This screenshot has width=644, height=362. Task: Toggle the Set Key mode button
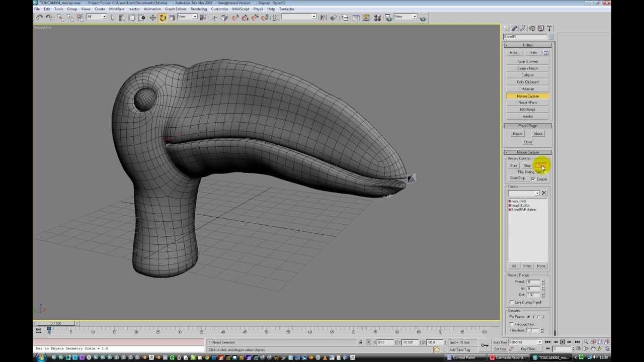tap(500, 349)
